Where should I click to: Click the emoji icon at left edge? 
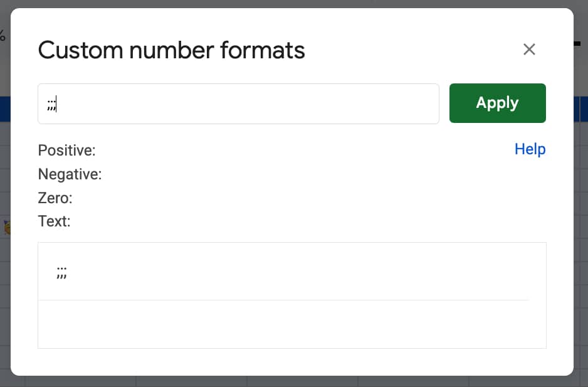pos(7,227)
